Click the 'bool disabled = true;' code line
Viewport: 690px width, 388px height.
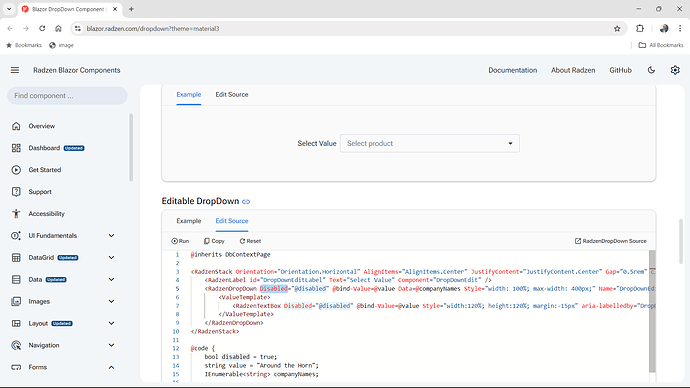(241, 357)
